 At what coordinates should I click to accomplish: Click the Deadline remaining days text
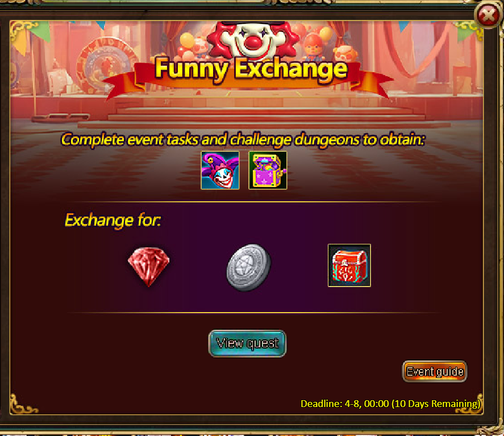390,404
